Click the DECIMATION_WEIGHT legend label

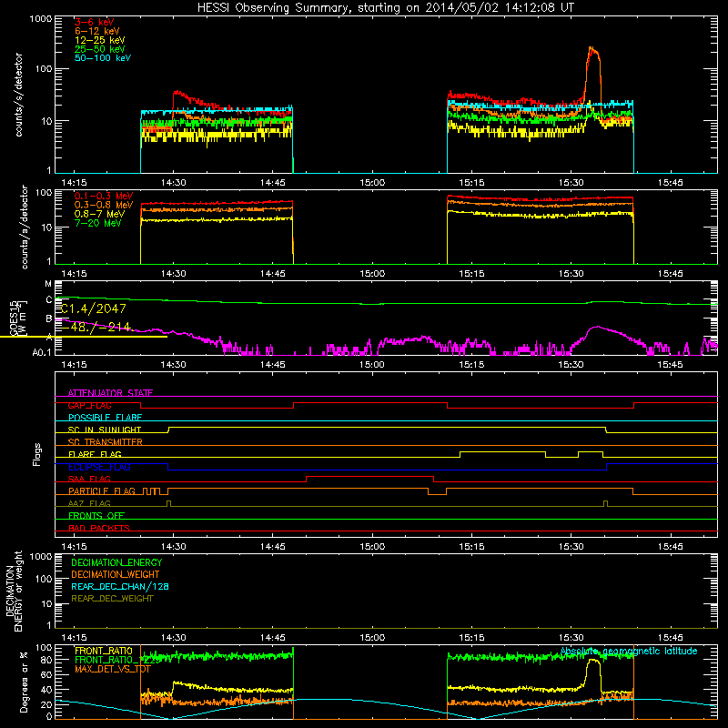pyautogui.click(x=116, y=574)
